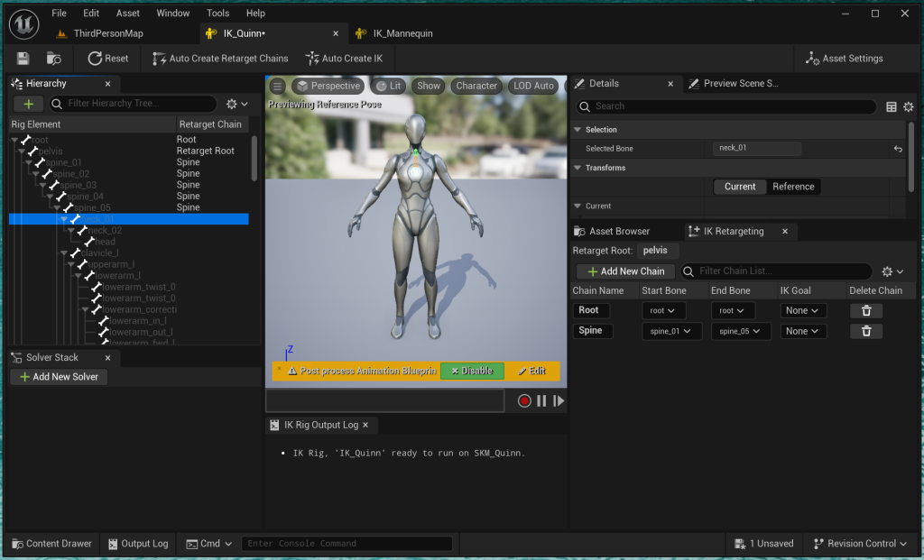Browse to asset in Content Browser icon
This screenshot has width=924, height=560.
(x=53, y=59)
